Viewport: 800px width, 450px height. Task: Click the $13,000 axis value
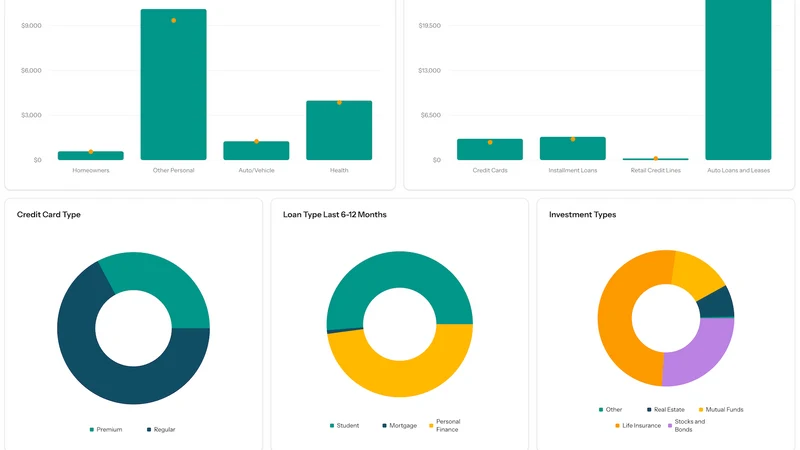tap(429, 70)
